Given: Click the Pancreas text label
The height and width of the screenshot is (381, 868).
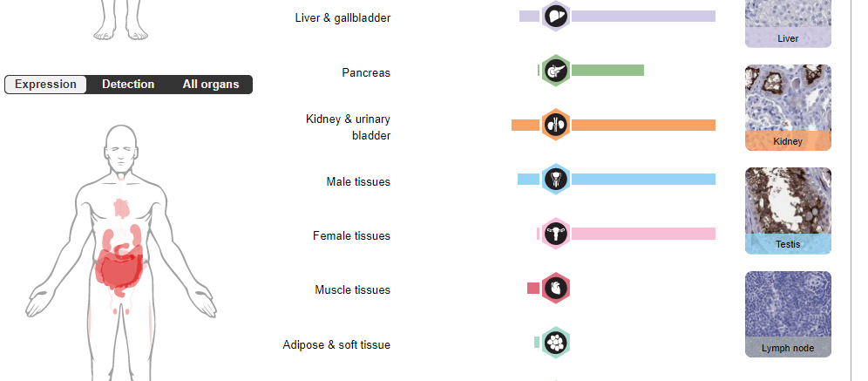Looking at the screenshot, I should pyautogui.click(x=366, y=72).
